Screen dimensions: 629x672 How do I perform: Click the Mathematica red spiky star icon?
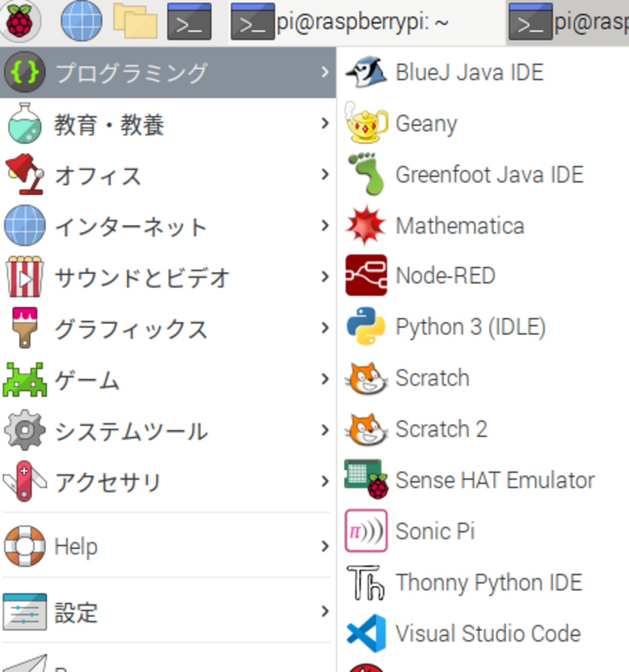[x=366, y=225]
